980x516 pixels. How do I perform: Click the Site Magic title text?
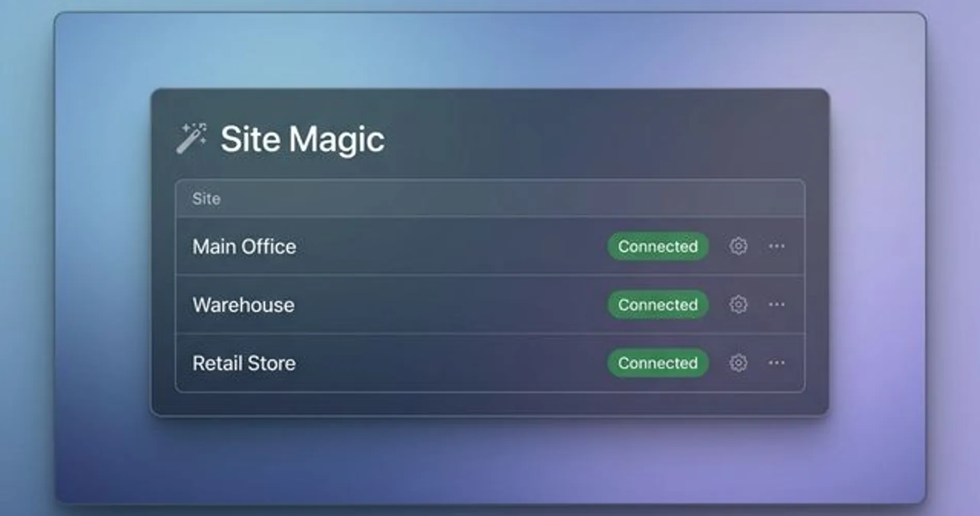[302, 139]
